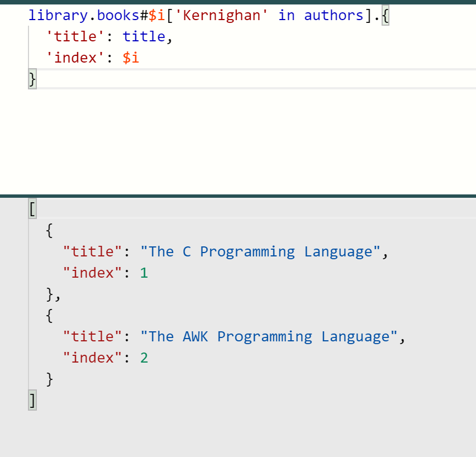Click the divider between query and result panes
This screenshot has height=457, width=476.
[x=238, y=196]
